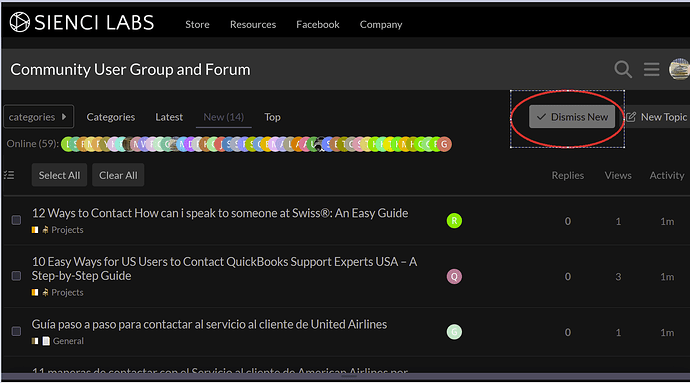Open green R poster avatar
This screenshot has height=383, width=690.
(x=454, y=221)
